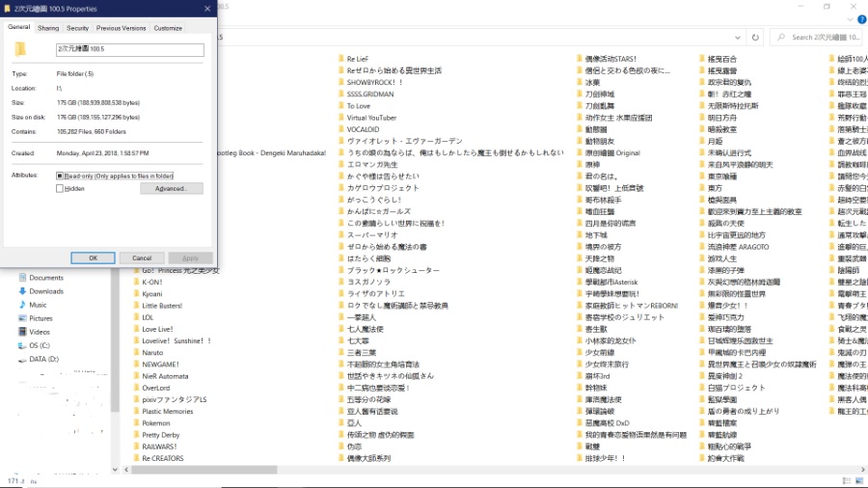Open the Advanced attributes dialog
The width and height of the screenshot is (868, 488).
(171, 189)
